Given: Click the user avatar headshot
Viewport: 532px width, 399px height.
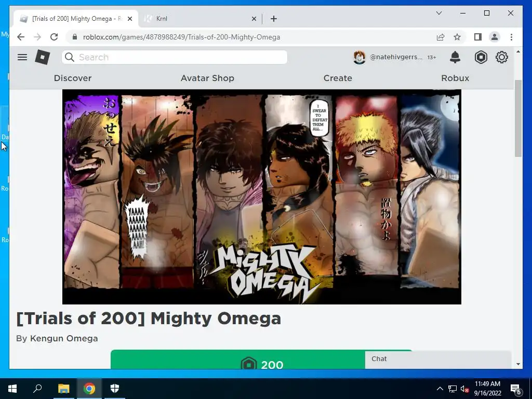Looking at the screenshot, I should click(360, 57).
